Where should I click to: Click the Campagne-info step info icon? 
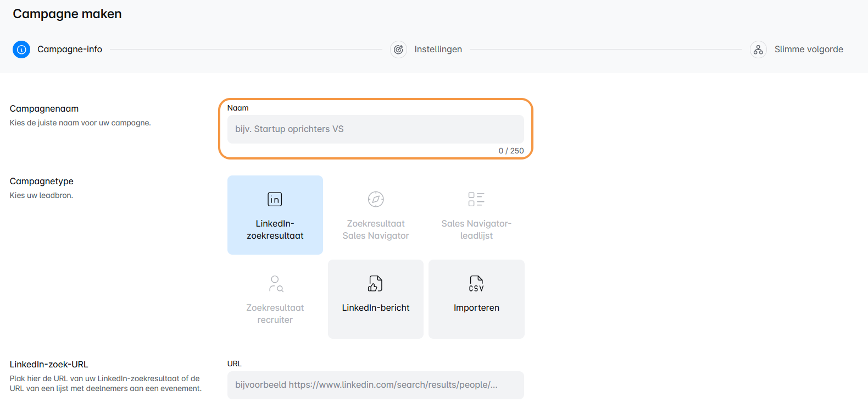21,50
